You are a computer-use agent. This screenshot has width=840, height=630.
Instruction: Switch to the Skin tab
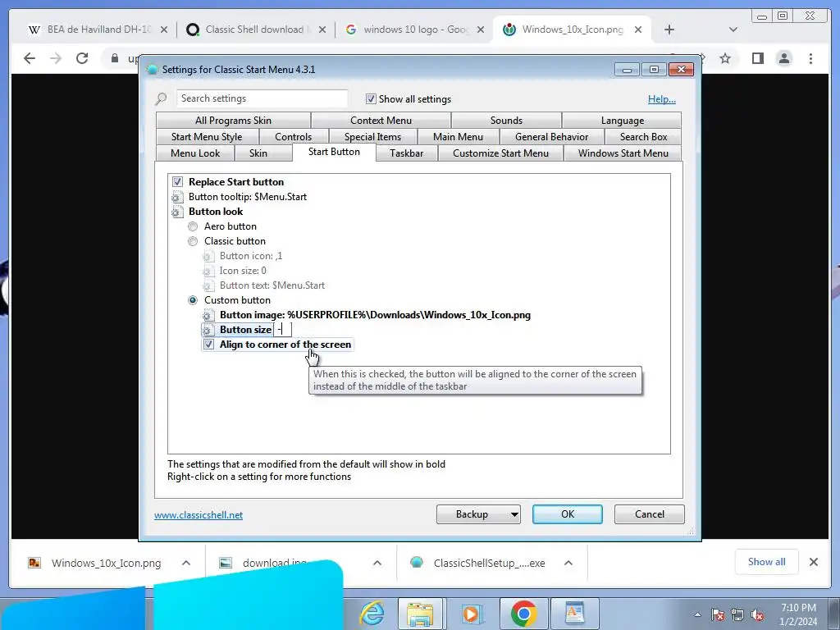coord(258,153)
